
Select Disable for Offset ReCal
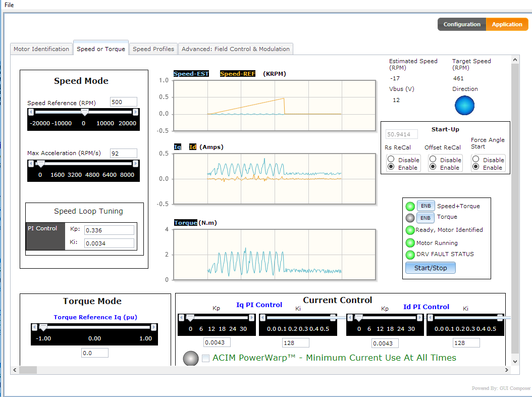click(x=433, y=159)
